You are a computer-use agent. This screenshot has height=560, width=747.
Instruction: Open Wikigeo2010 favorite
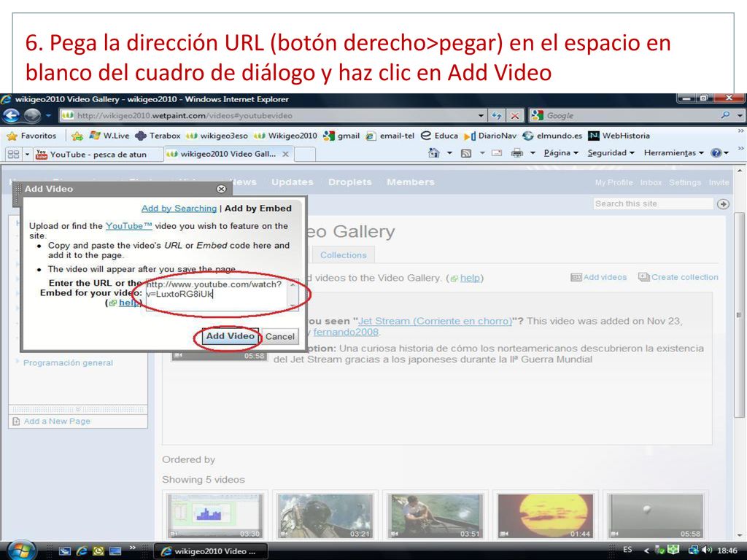tap(285, 136)
